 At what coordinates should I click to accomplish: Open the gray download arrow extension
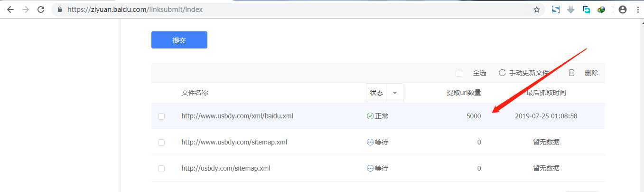(571, 10)
